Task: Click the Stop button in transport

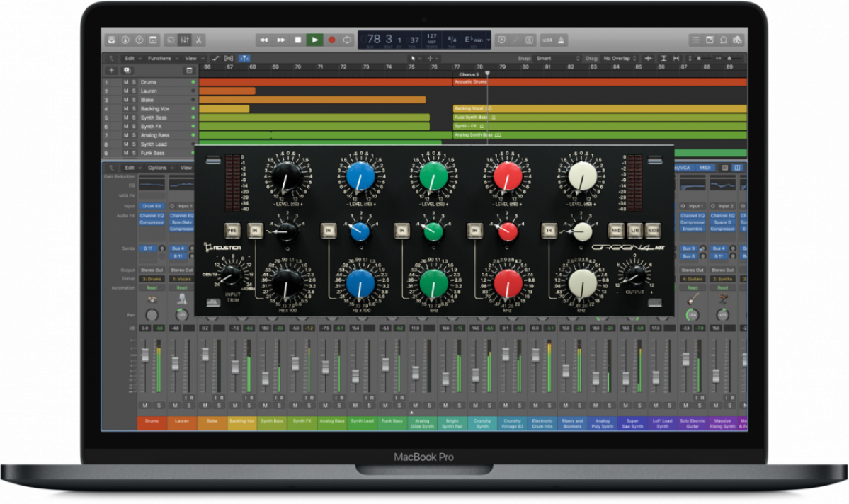Action: [x=298, y=40]
